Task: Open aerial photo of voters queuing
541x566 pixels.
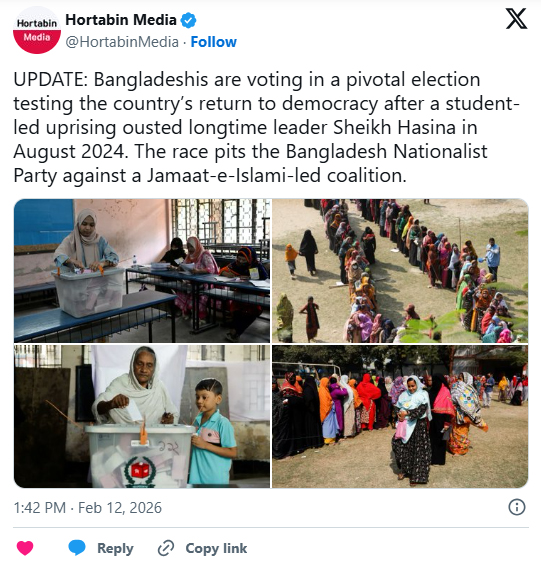Action: (x=400, y=271)
